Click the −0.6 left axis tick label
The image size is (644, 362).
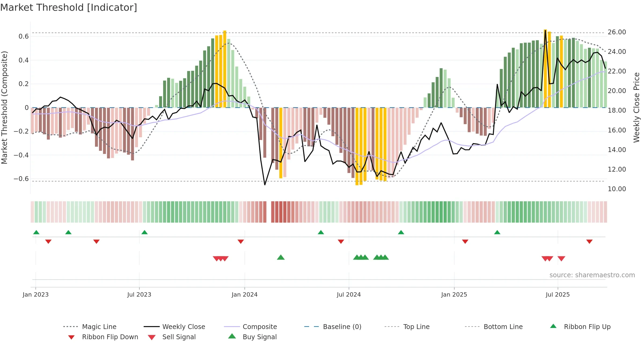[x=21, y=179]
